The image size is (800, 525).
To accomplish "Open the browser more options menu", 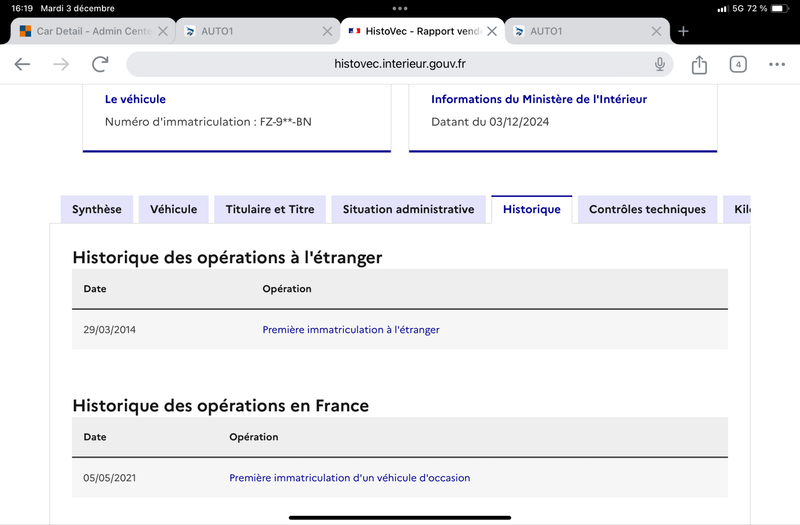I will coord(777,64).
